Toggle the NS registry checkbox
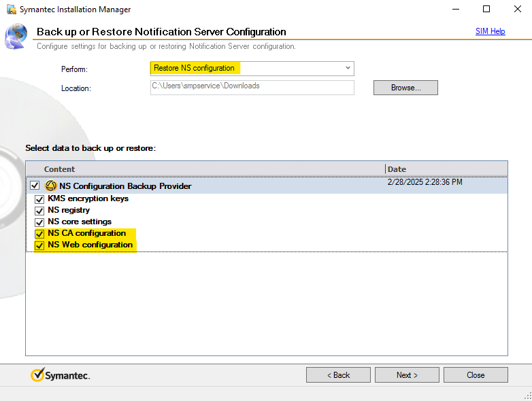 pyautogui.click(x=39, y=211)
